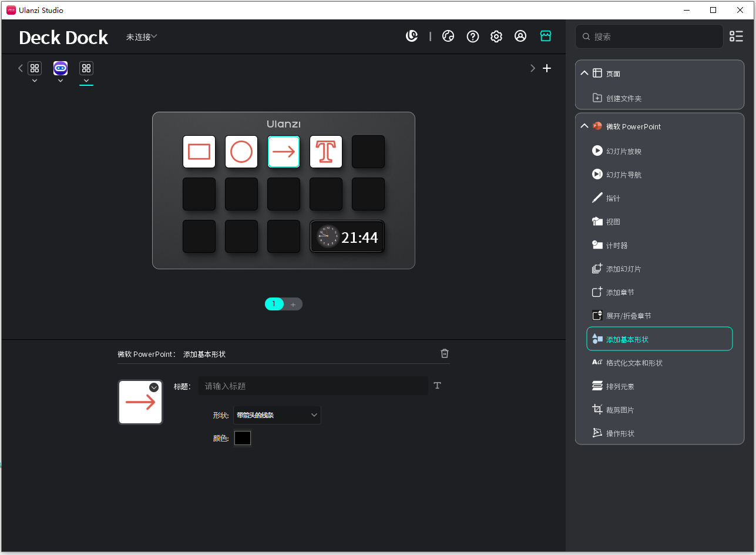Image resolution: width=756 pixels, height=555 pixels.
Task: Open the 形状 dropdown
Action: point(277,415)
